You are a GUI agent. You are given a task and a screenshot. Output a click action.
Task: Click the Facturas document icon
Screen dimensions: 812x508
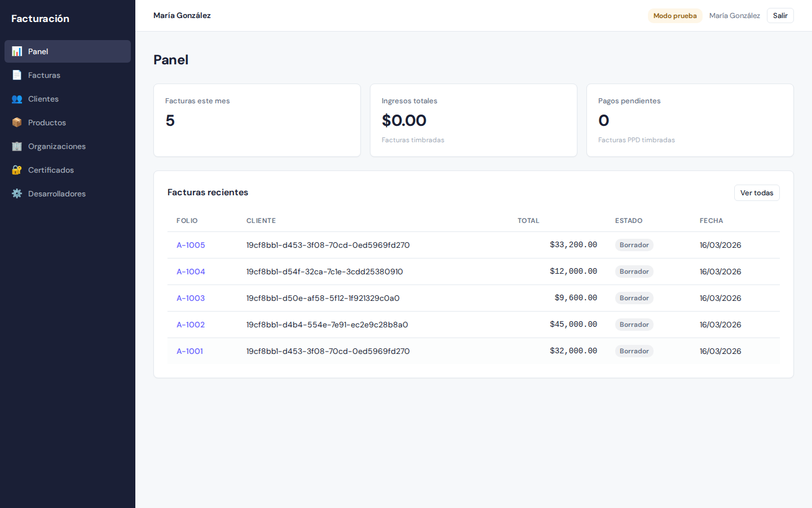pos(17,75)
